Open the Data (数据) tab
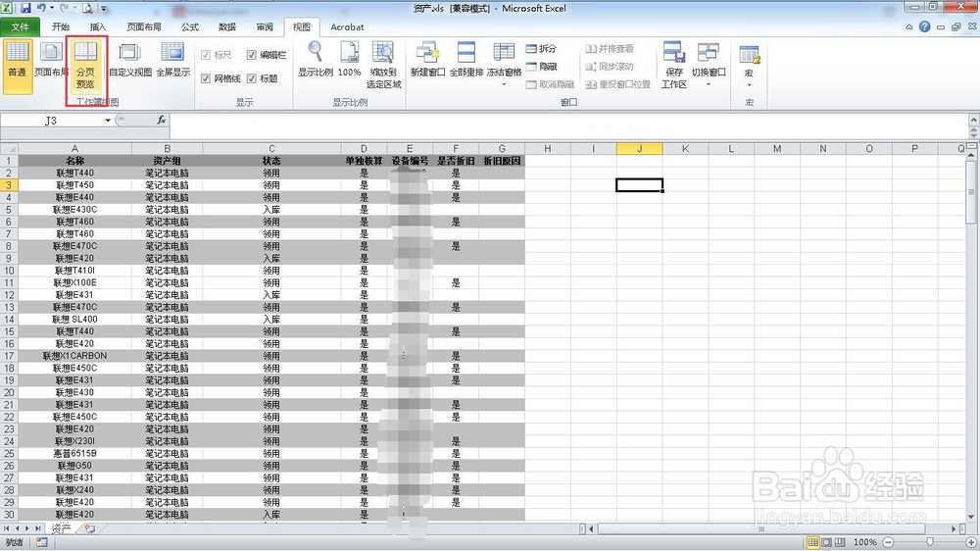 pos(227,26)
